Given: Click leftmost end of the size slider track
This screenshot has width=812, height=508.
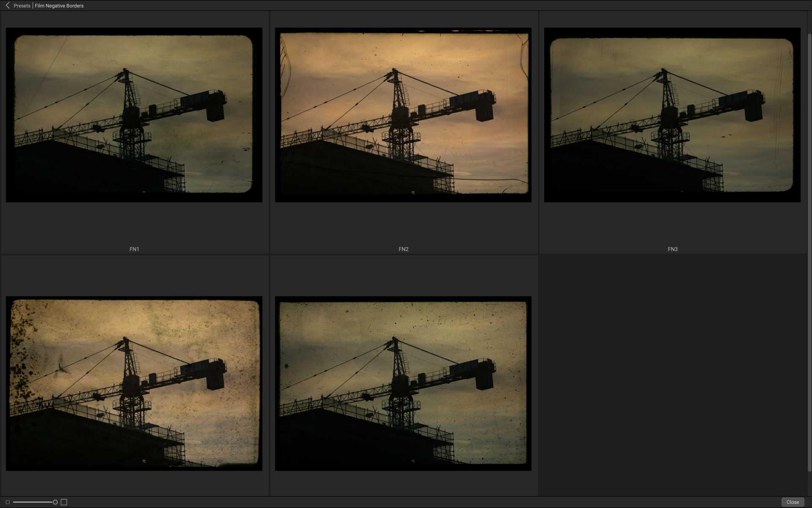Looking at the screenshot, I should 15,502.
